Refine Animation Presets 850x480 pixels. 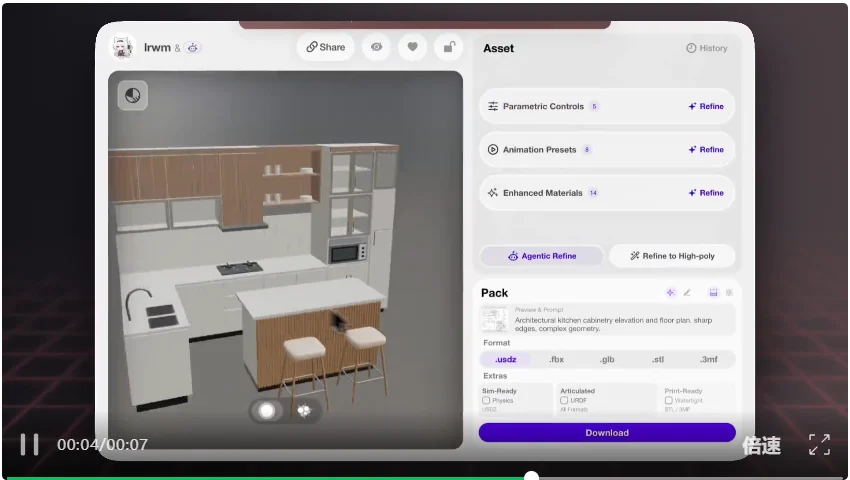[x=706, y=150]
